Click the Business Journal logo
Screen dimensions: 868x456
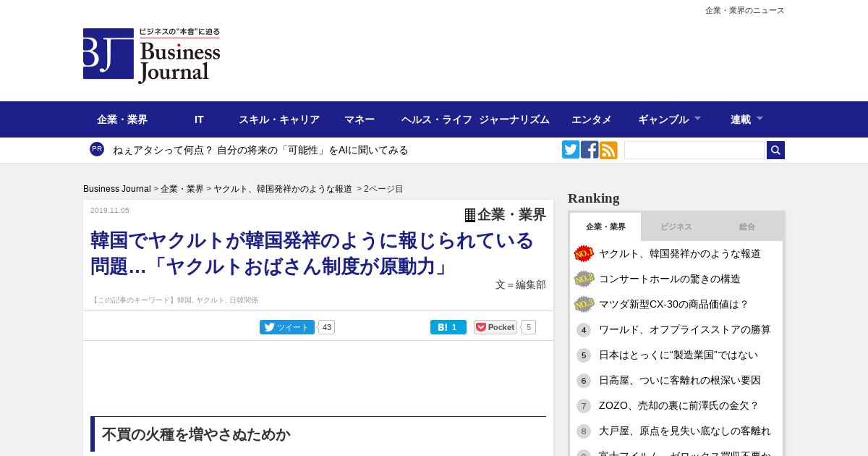coord(152,56)
